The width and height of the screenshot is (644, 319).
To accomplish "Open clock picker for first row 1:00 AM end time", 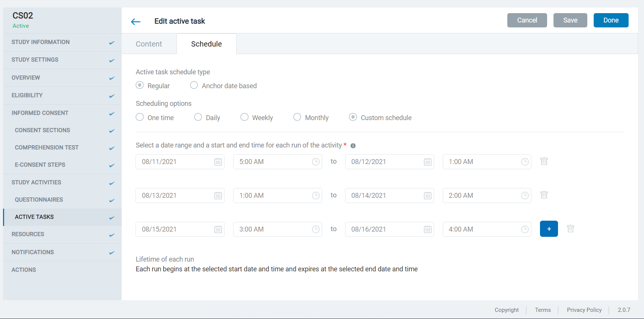I will 525,162.
